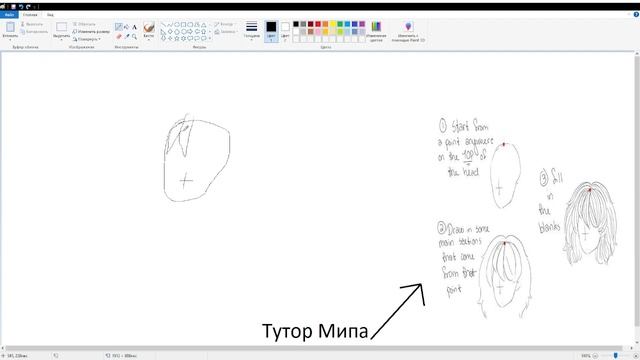The width and height of the screenshot is (640, 360).
Task: Select the Eraser tool
Action: point(118,36)
